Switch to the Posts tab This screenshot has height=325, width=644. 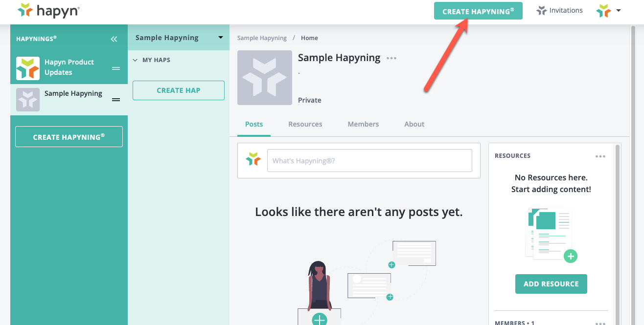click(x=254, y=124)
